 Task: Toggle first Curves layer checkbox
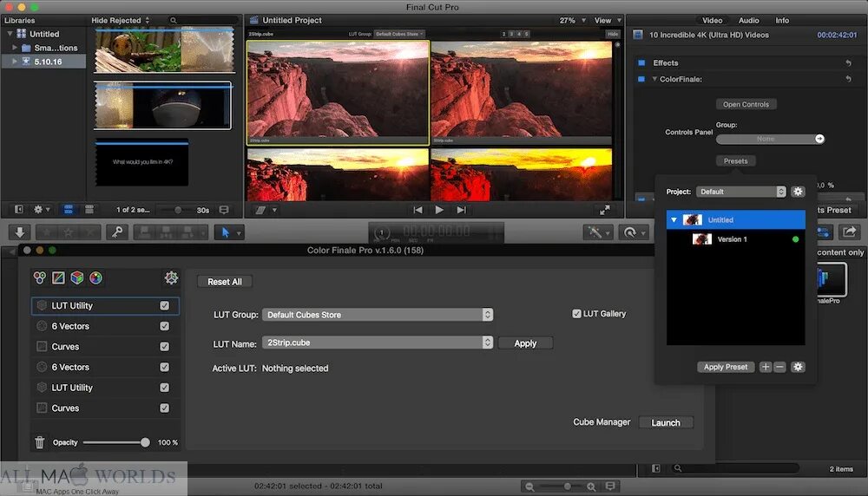click(164, 346)
